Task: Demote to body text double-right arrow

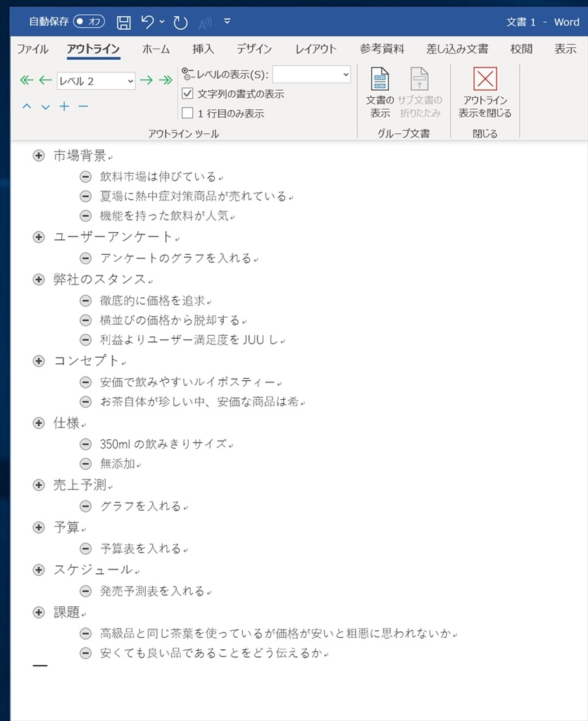Action: 165,80
